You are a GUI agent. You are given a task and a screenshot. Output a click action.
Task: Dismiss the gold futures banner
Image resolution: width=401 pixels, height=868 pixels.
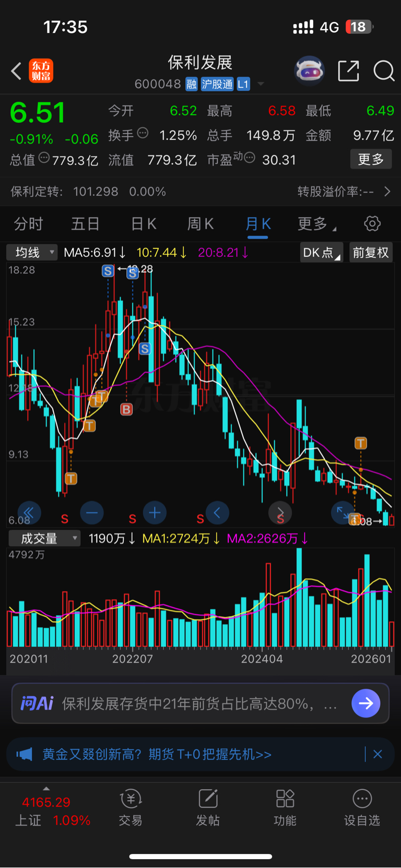[378, 754]
